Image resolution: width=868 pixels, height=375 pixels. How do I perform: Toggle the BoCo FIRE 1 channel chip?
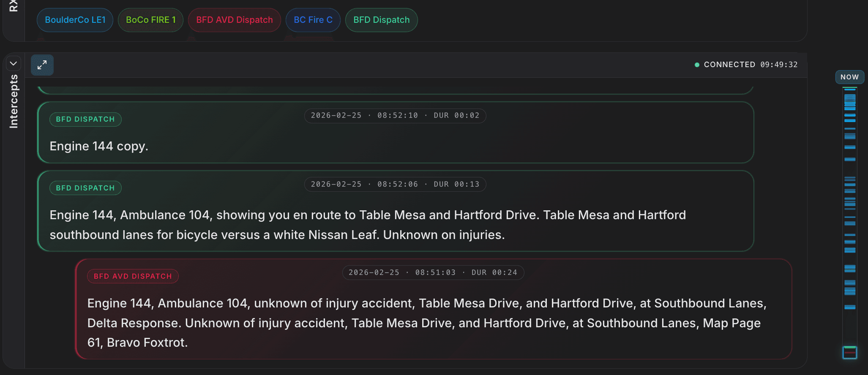point(150,20)
